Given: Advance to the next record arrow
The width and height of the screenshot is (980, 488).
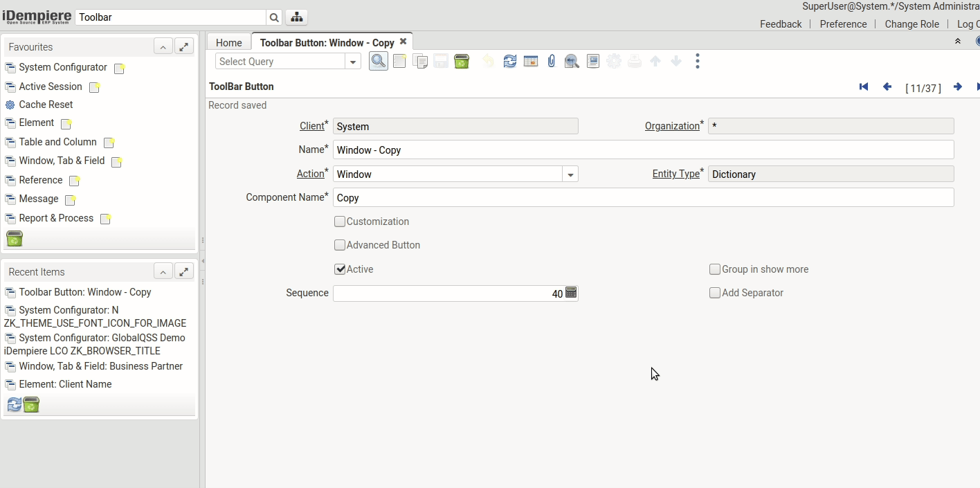Looking at the screenshot, I should (957, 87).
